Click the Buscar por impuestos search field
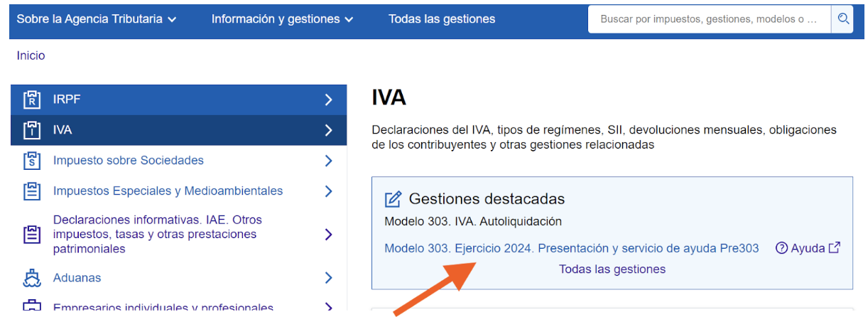This screenshot has height=327, width=868. (710, 19)
